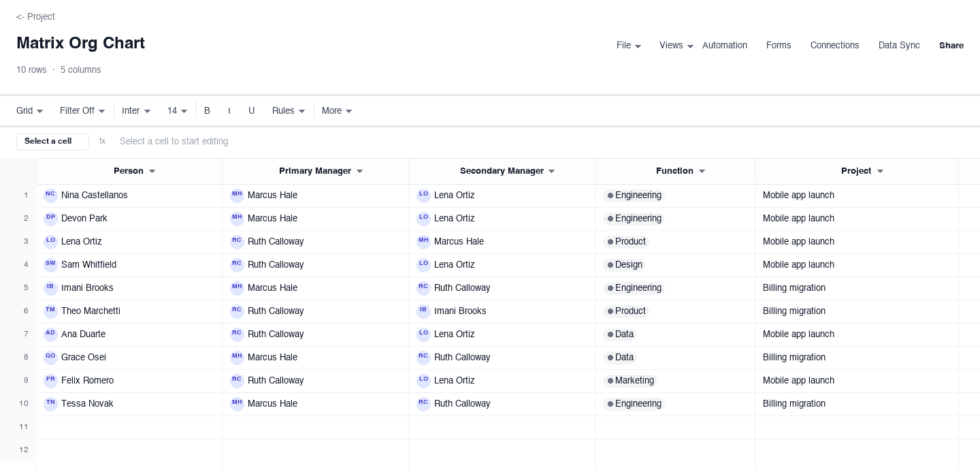Viewport: 980px width, 470px height.
Task: Click the Share button
Action: [x=951, y=46]
